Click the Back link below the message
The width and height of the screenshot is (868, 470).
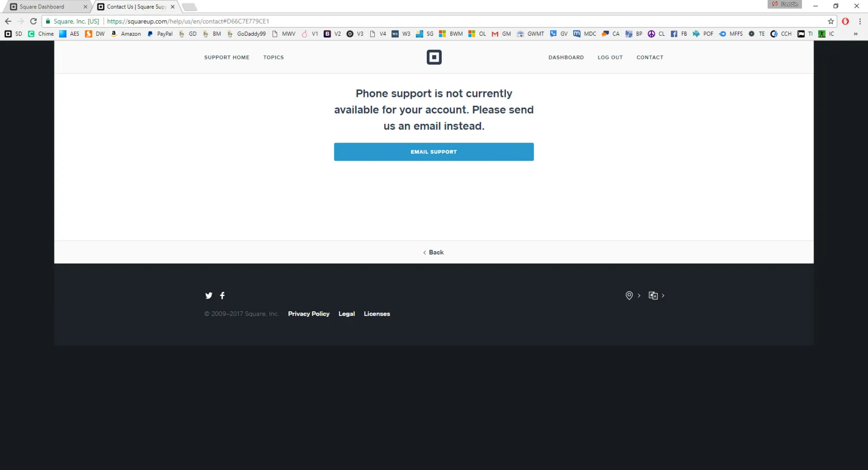tap(434, 252)
